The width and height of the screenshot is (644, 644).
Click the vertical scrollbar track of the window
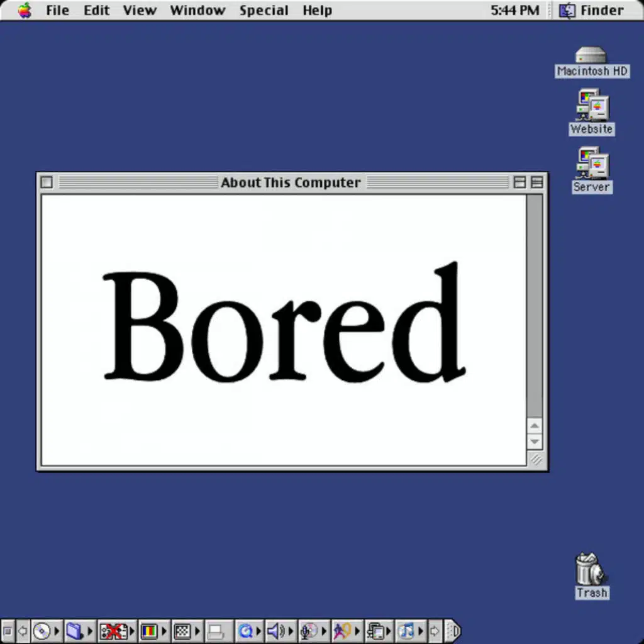pos(535,306)
